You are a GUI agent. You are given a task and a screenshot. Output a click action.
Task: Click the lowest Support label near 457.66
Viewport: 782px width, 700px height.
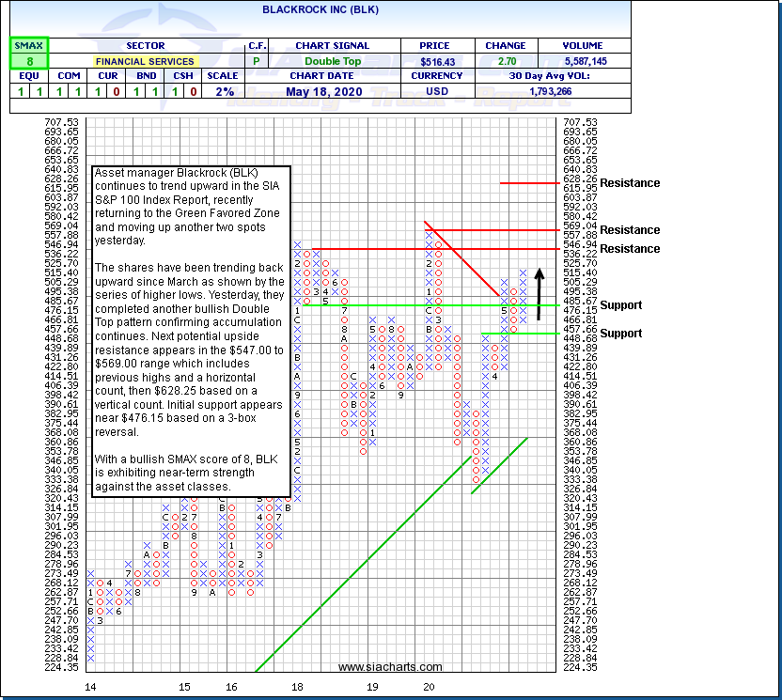pyautogui.click(x=621, y=334)
